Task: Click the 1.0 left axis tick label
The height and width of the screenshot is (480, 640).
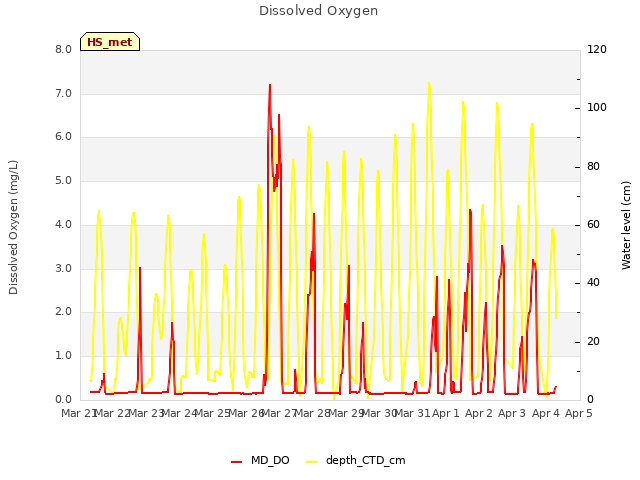Action: tap(63, 356)
